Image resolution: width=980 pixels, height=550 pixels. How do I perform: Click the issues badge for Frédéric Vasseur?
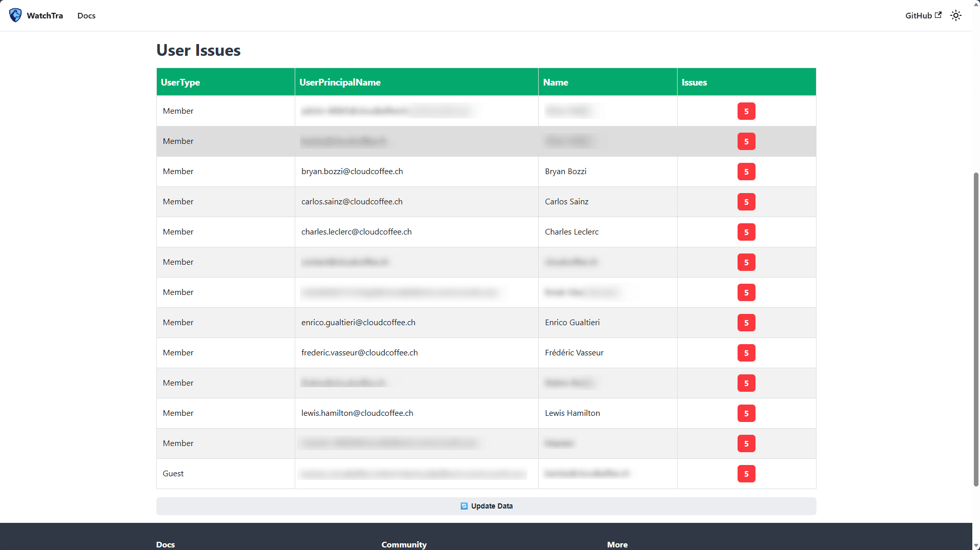click(x=746, y=353)
